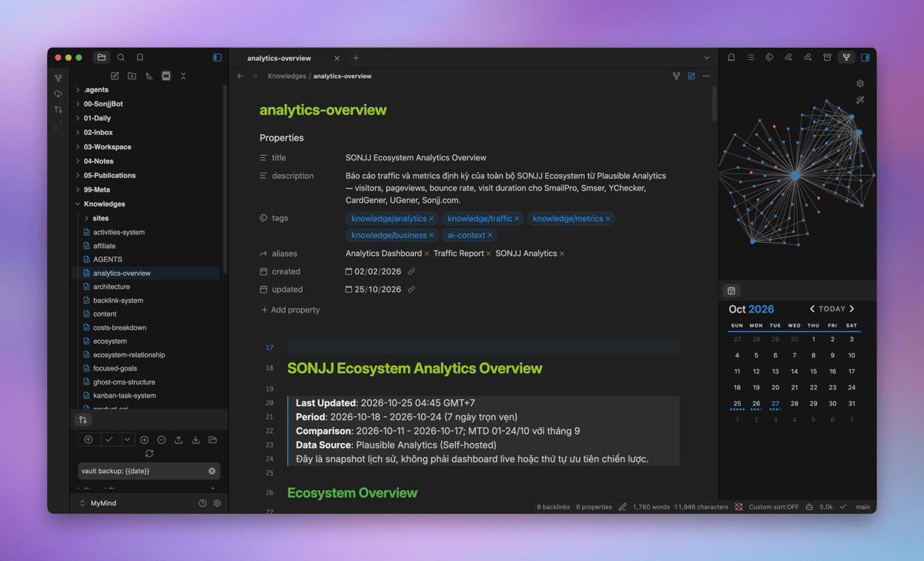Collapse the Knowledges folder
This screenshot has height=561, width=924.
[x=78, y=204]
